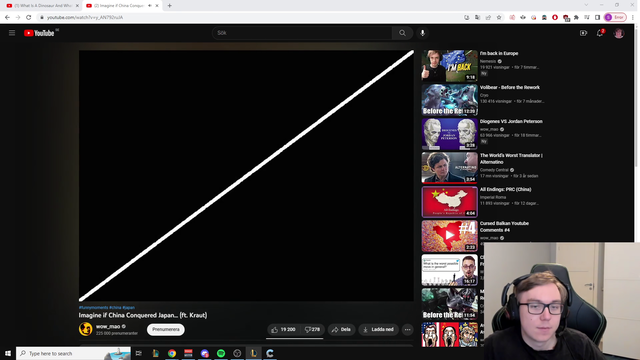Open Chrome from the taskbar
This screenshot has height=360, width=640.
point(172,353)
